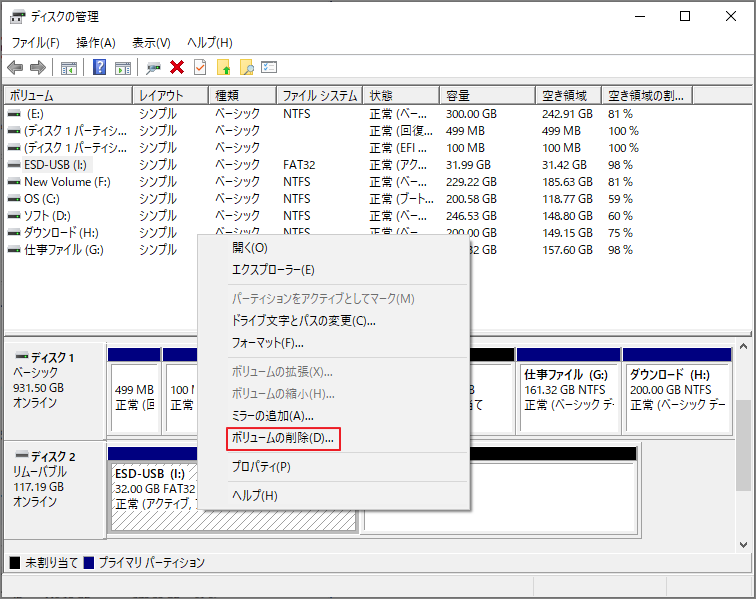Click the Forward arrow toolbar icon
This screenshot has width=756, height=599.
click(38, 68)
